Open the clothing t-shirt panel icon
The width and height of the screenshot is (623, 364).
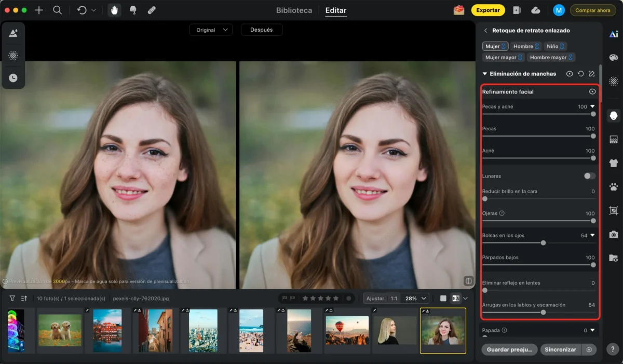pos(614,163)
